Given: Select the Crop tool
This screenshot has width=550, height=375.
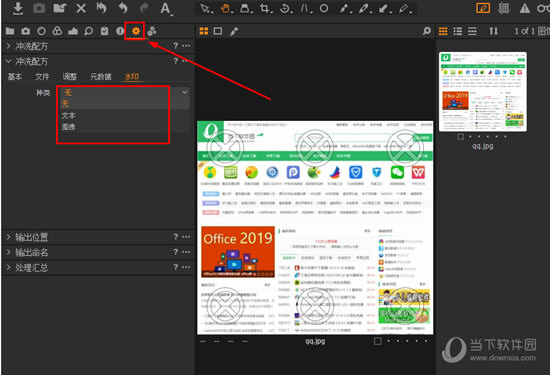Looking at the screenshot, I should (266, 8).
